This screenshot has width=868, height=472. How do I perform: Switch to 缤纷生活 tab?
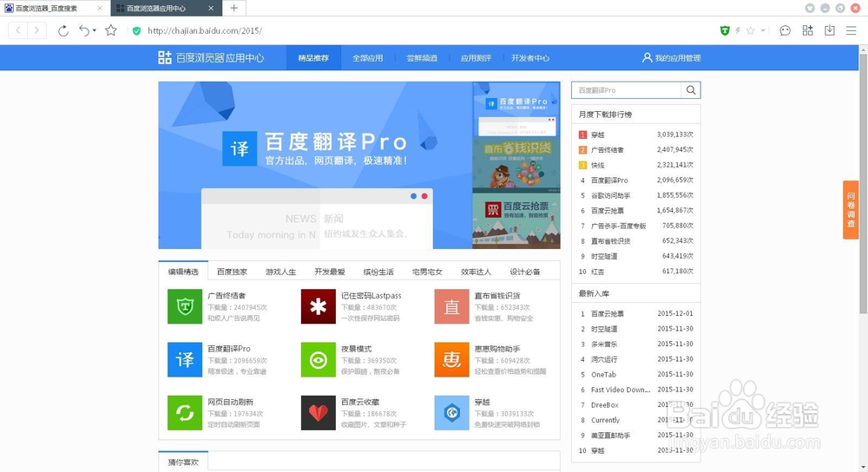click(378, 271)
